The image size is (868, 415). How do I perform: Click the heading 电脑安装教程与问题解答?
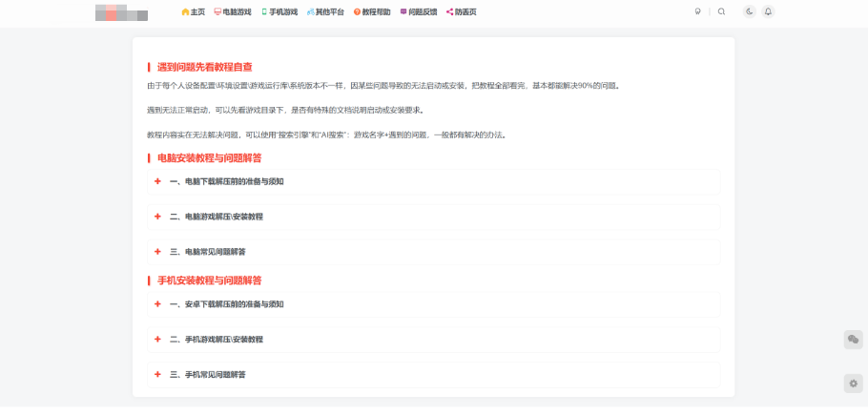(x=209, y=158)
